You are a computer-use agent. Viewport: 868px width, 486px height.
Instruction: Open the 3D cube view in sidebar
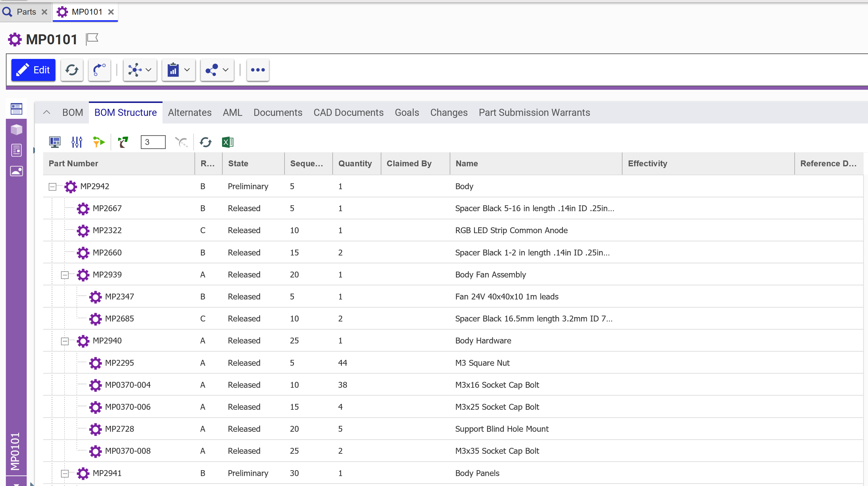(16, 130)
